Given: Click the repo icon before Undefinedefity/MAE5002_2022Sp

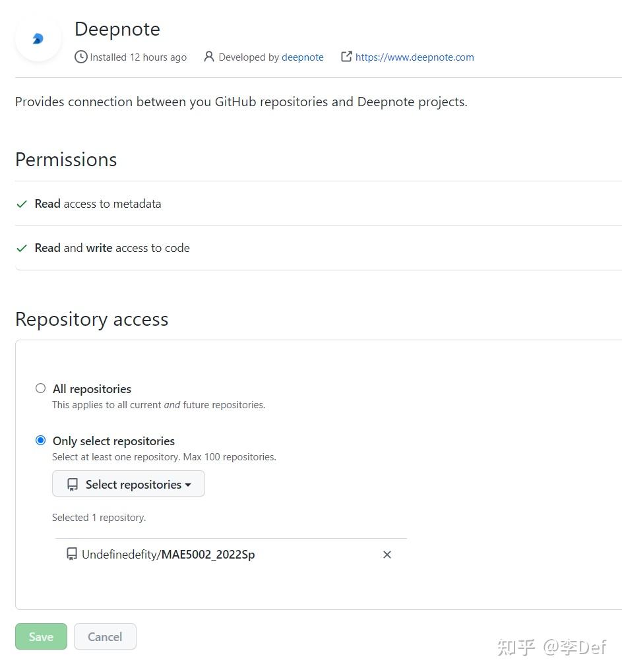Looking at the screenshot, I should click(x=72, y=554).
